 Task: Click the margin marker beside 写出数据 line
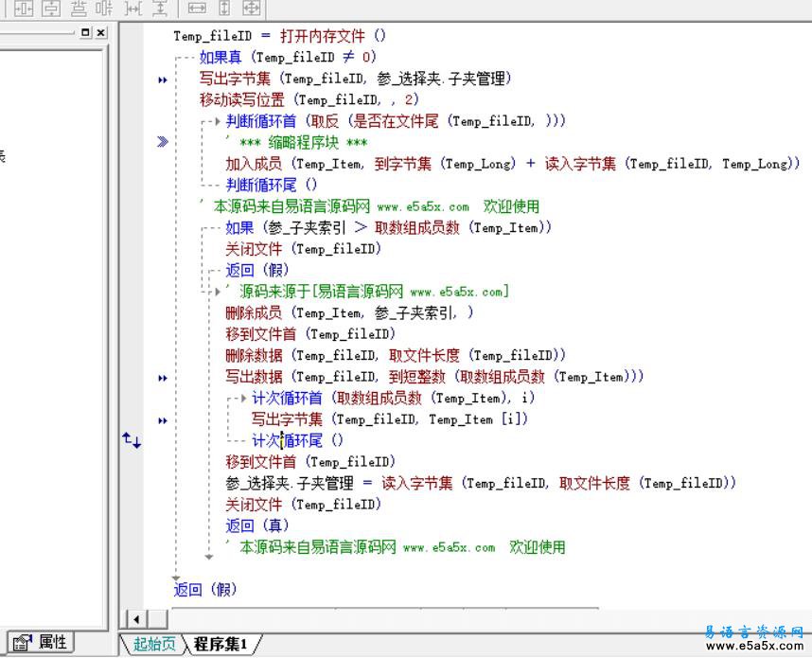click(x=163, y=378)
